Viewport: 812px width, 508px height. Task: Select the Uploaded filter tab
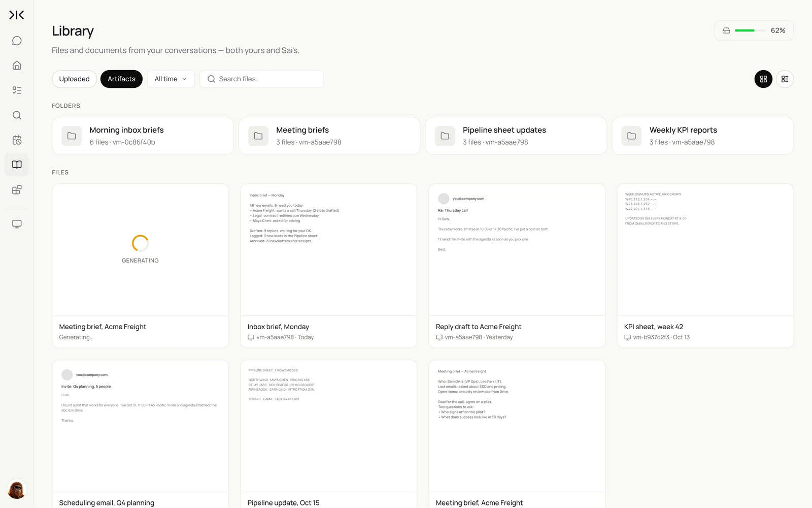pos(74,79)
